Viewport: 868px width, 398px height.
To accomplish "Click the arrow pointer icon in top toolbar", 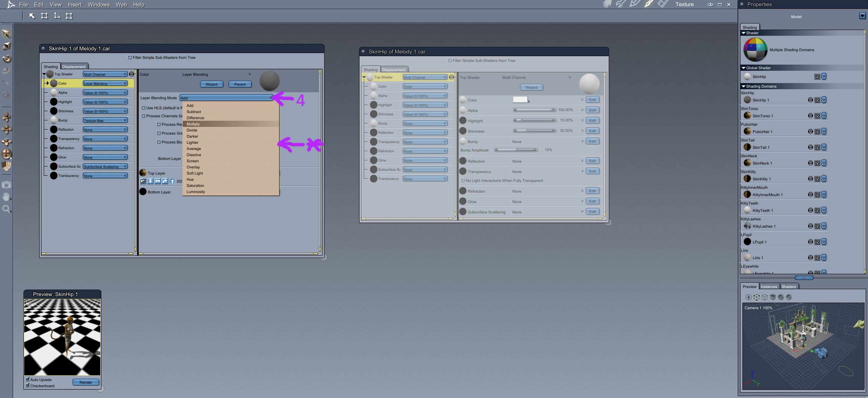I will point(32,16).
